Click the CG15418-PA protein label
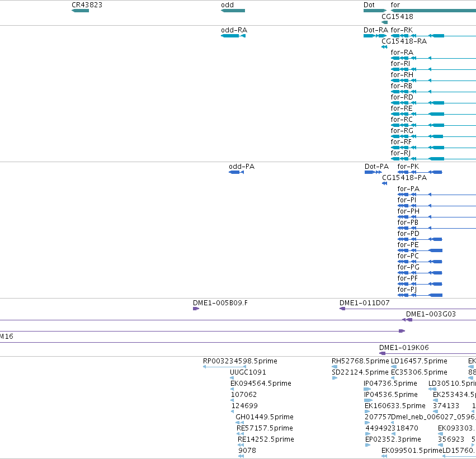This screenshot has height=459, width=476. point(404,178)
